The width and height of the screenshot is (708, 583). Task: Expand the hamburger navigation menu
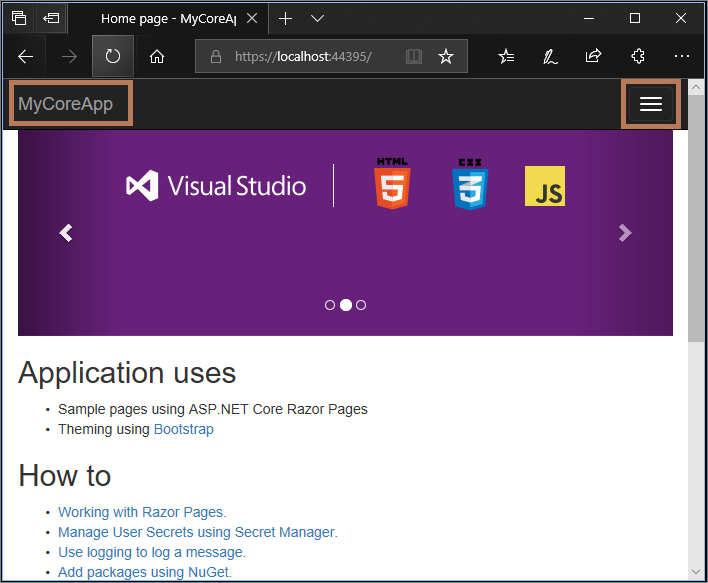click(x=651, y=105)
